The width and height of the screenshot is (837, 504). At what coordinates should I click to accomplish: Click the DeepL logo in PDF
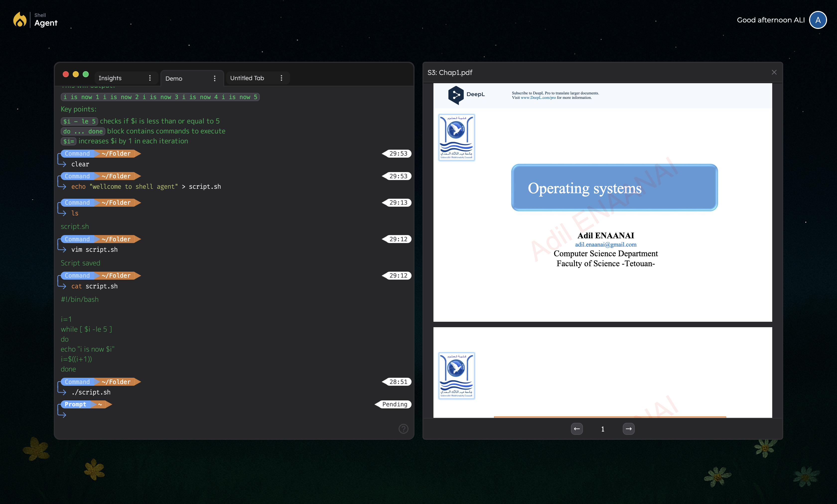pyautogui.click(x=466, y=94)
